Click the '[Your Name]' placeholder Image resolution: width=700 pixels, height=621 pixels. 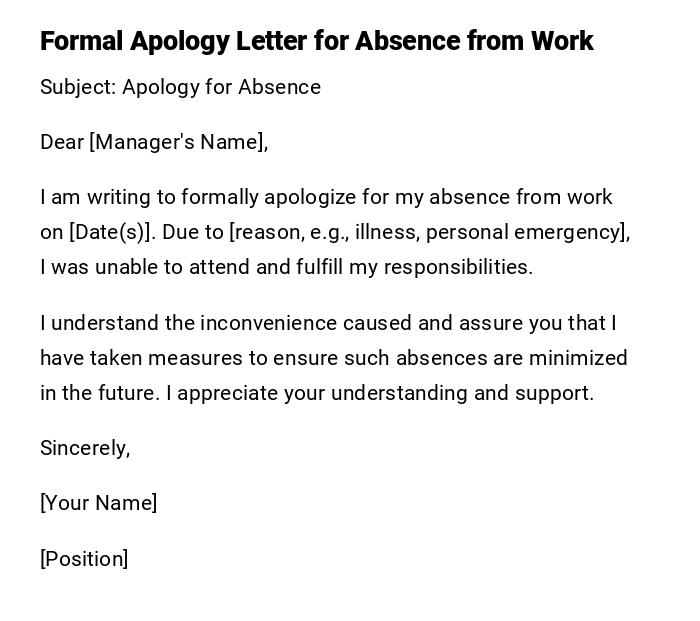pos(98,503)
